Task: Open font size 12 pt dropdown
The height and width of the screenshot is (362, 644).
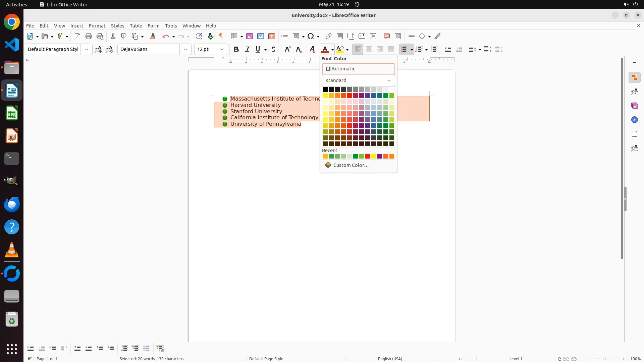Action: click(222, 50)
